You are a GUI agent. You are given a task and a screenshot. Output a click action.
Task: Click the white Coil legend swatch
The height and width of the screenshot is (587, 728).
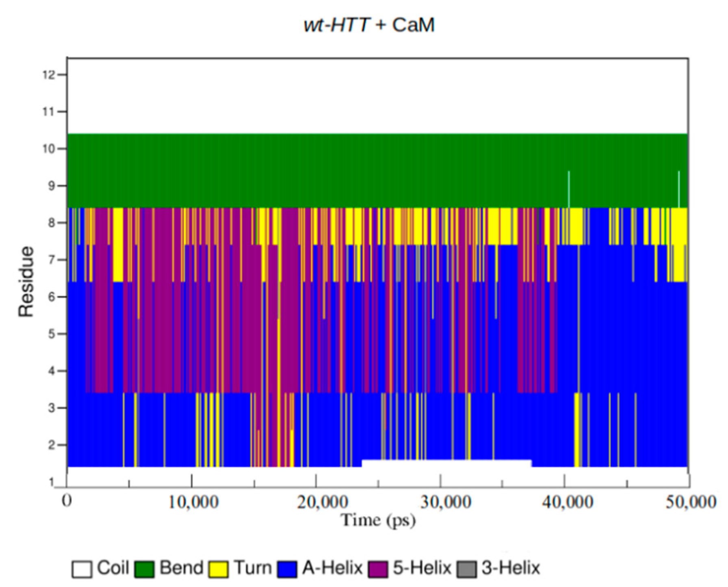coord(82,569)
